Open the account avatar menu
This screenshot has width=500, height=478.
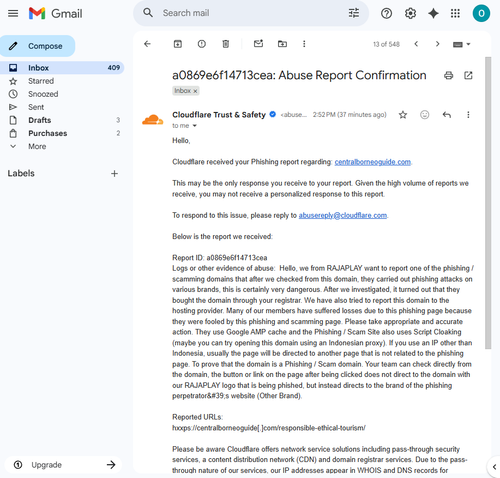click(x=481, y=13)
